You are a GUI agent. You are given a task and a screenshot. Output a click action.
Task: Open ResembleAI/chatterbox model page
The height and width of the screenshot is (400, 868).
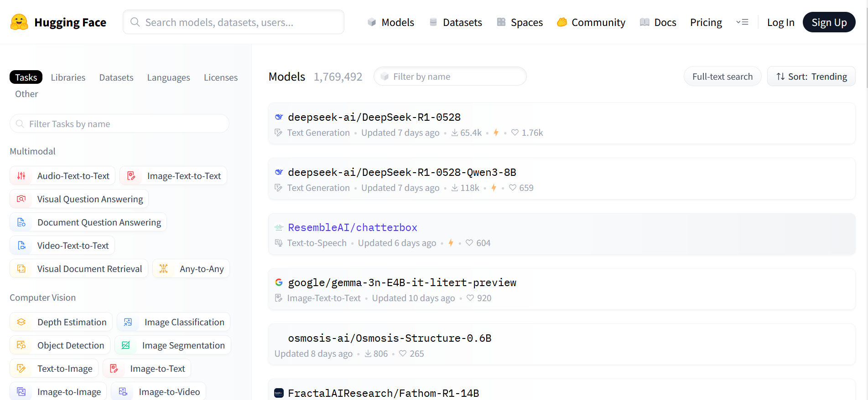coord(561,234)
